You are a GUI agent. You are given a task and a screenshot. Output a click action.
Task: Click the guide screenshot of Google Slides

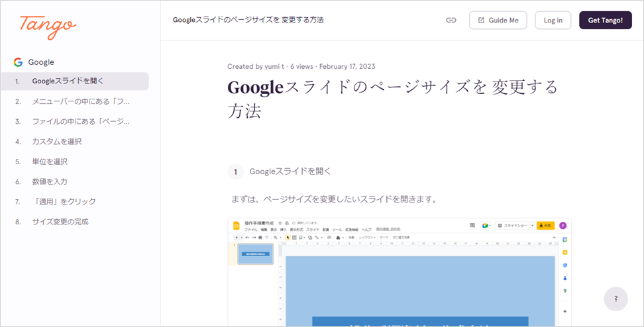pyautogui.click(x=400, y=272)
